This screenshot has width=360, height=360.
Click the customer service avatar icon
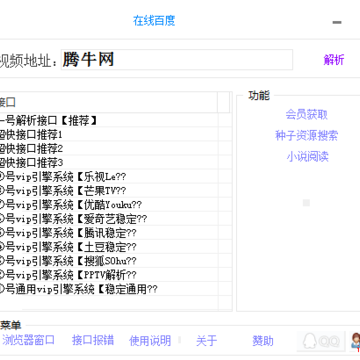coord(355,341)
